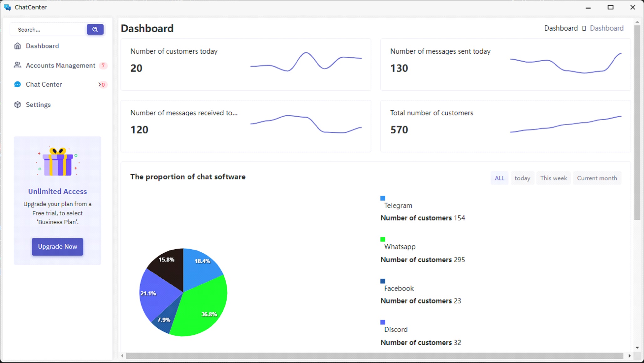Image resolution: width=644 pixels, height=363 pixels.
Task: Open the Dashboard breadcrumb link
Action: click(561, 28)
